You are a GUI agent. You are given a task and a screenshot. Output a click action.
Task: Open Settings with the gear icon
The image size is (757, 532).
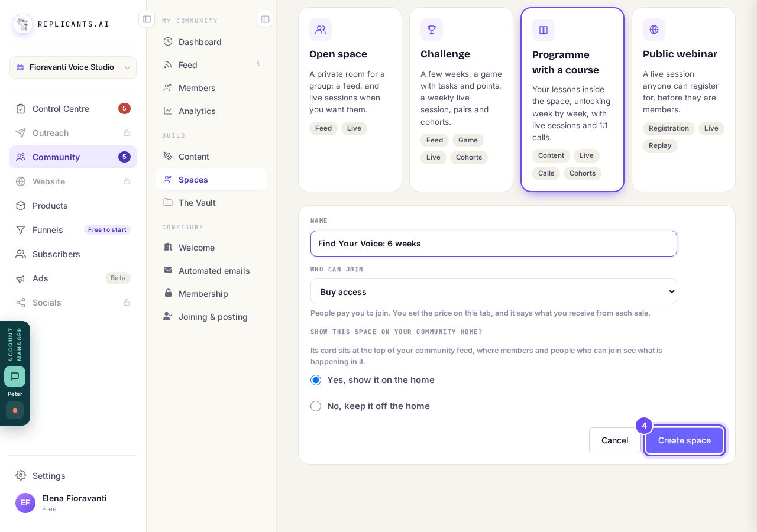(21, 475)
